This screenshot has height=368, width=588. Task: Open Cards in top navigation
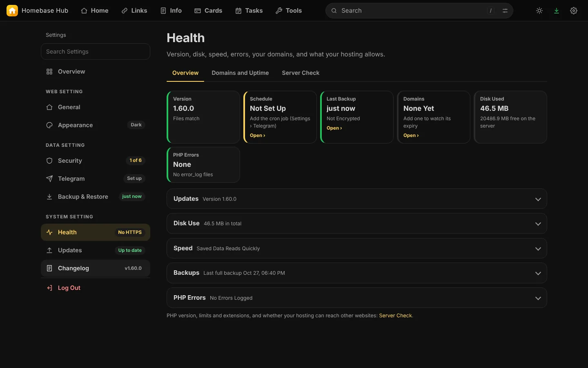(x=208, y=11)
